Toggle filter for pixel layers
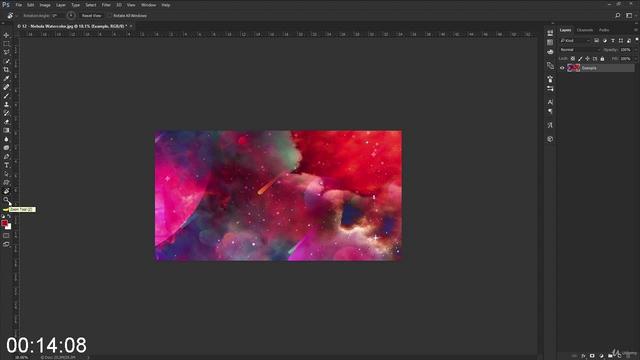The width and height of the screenshot is (640, 360). point(596,40)
